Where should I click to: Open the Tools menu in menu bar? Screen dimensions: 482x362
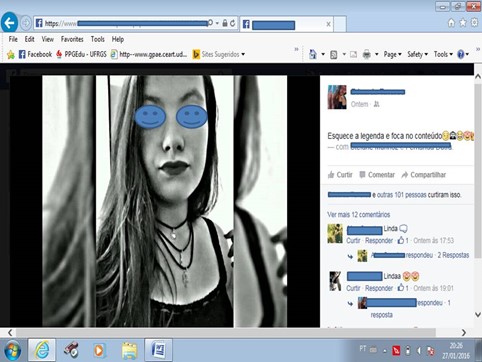point(98,39)
